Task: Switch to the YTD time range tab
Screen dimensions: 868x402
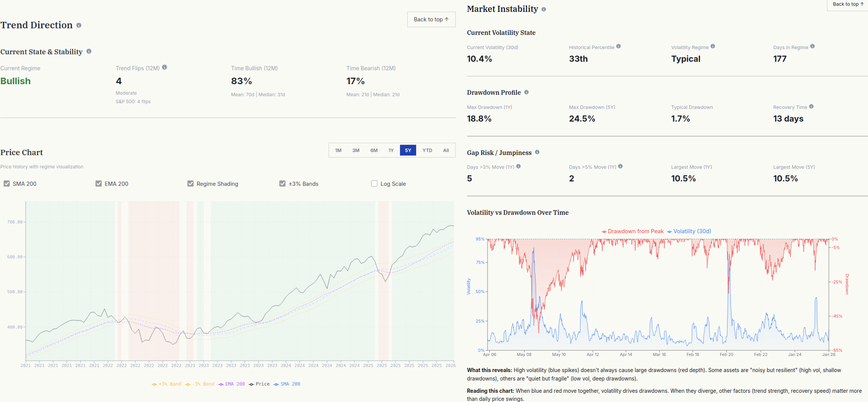Action: (x=427, y=150)
